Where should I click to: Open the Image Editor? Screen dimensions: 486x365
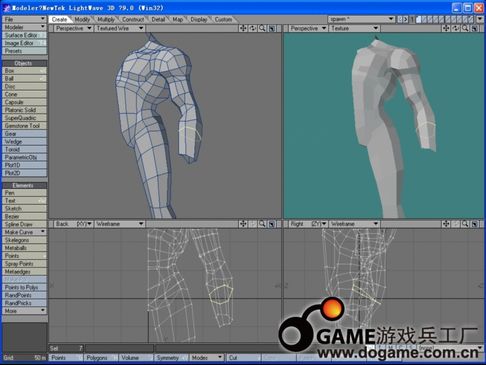(24, 43)
